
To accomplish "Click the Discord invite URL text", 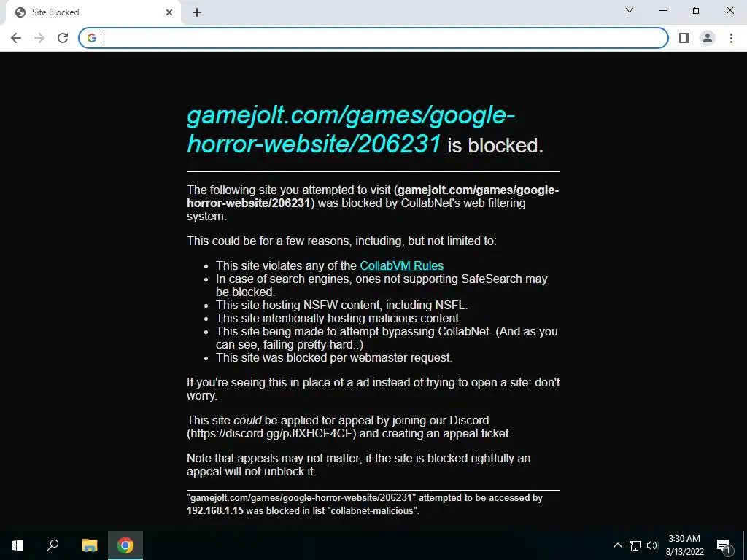I will pos(271,433).
